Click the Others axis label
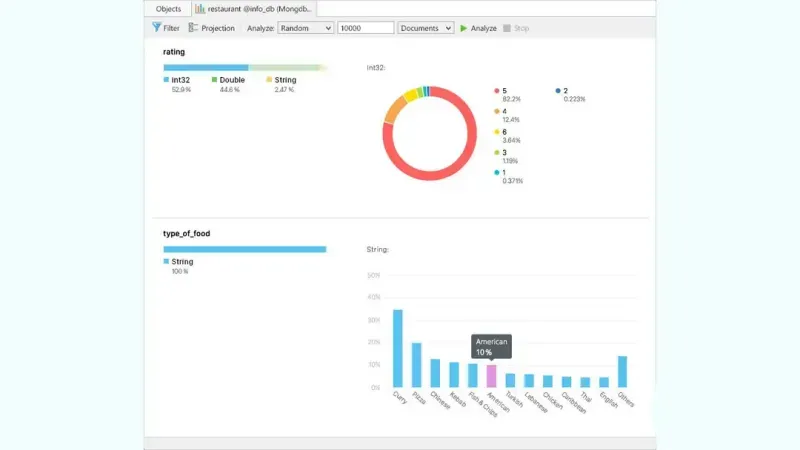The height and width of the screenshot is (450, 800). coord(626,399)
